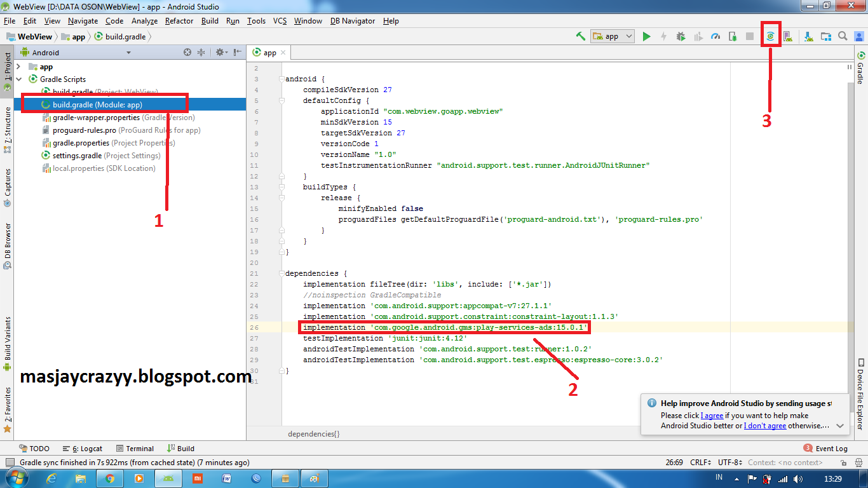Sync Project with Gradle Files icon
The height and width of the screenshot is (488, 868).
770,37
